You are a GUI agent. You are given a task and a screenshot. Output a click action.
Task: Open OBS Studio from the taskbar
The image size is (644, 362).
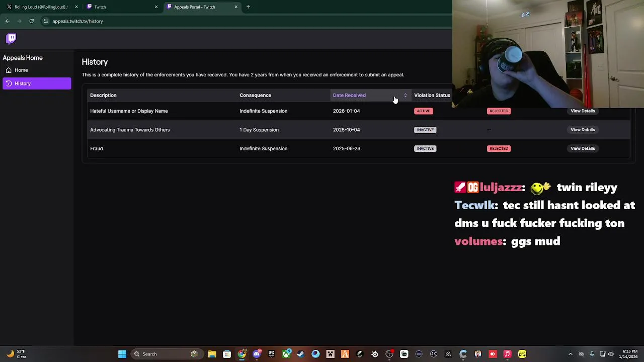389,354
